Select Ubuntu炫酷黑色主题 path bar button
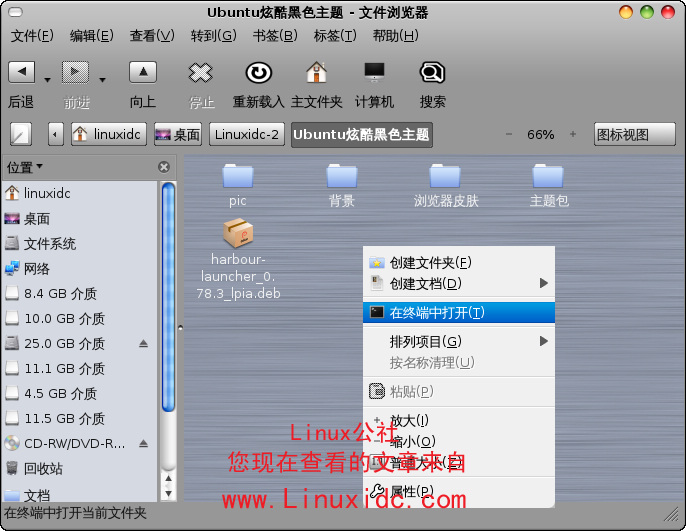 pos(361,134)
